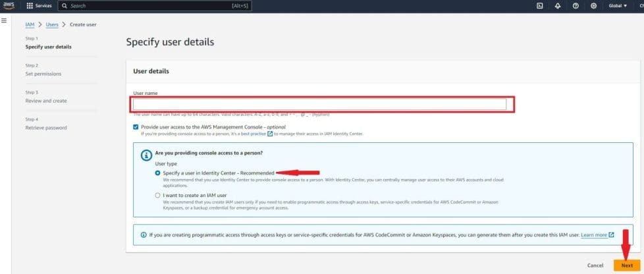Click the Next button

point(627,265)
